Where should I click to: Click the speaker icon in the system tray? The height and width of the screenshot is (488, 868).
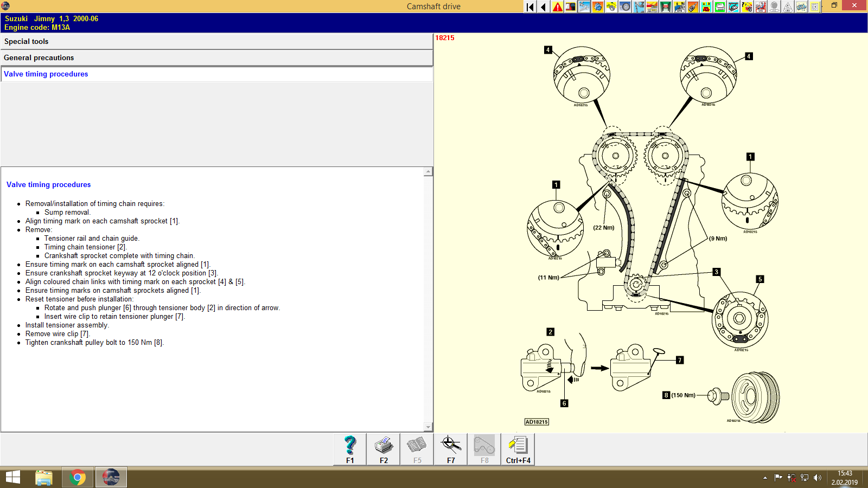[x=818, y=478]
